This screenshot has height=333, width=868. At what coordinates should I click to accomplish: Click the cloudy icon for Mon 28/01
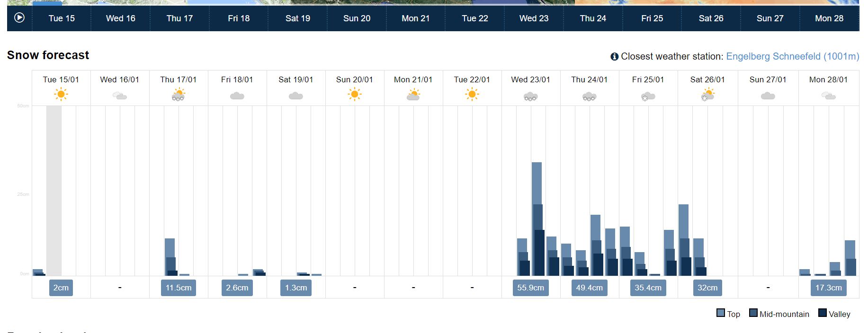tap(828, 96)
